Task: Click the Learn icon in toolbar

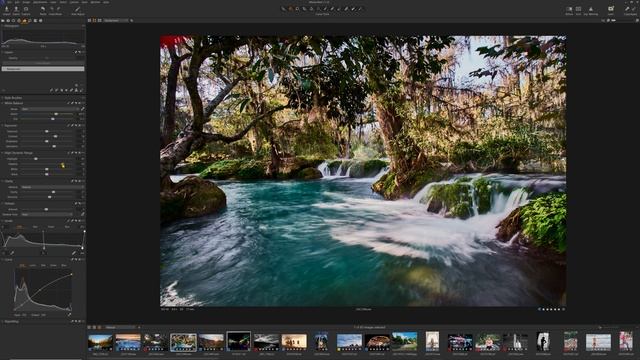Action: [x=611, y=9]
